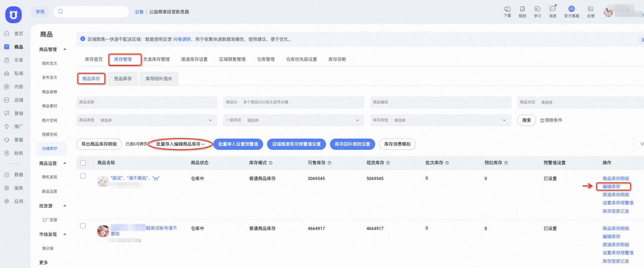The width and height of the screenshot is (644, 268).
Task: Switch to 库存管理 tab
Action: (123, 59)
